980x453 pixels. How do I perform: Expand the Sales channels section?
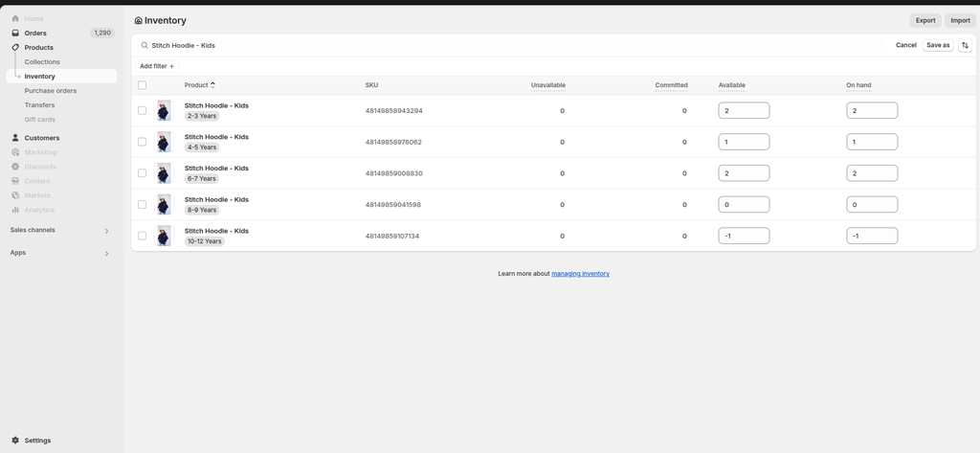106,231
